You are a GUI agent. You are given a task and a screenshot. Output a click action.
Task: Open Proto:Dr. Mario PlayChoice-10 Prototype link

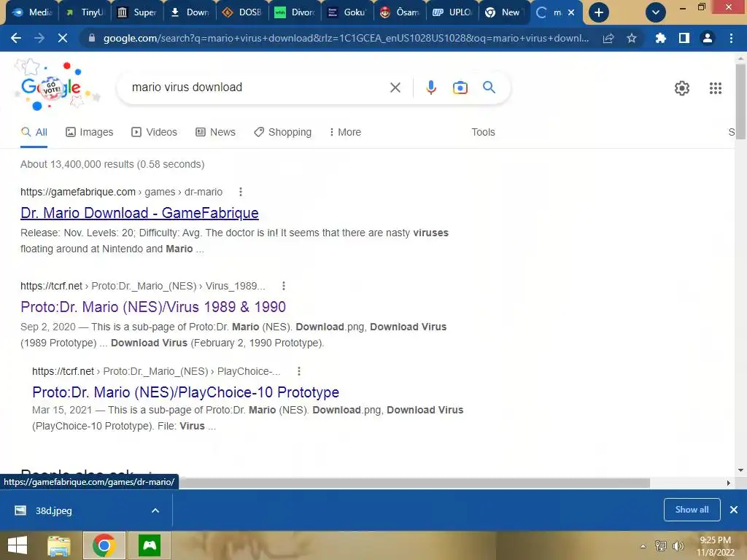point(185,392)
